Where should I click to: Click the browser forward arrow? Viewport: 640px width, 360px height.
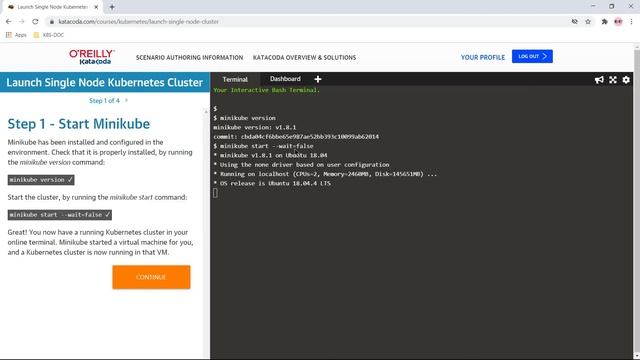[22, 22]
